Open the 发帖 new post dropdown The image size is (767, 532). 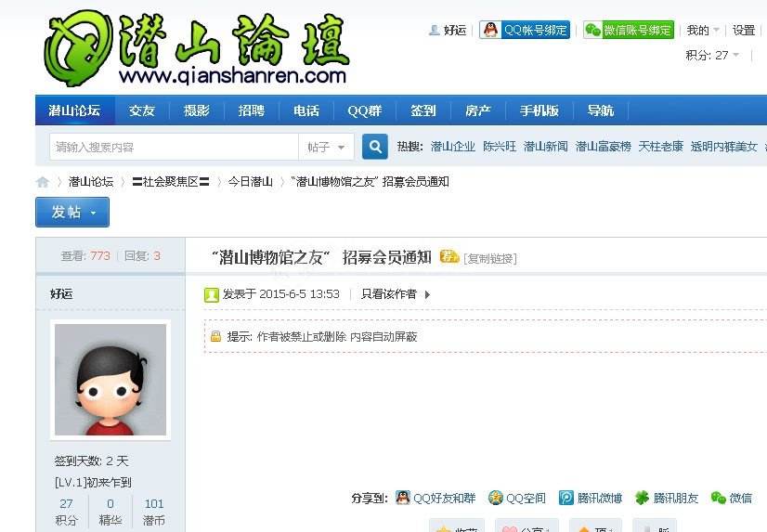point(72,212)
